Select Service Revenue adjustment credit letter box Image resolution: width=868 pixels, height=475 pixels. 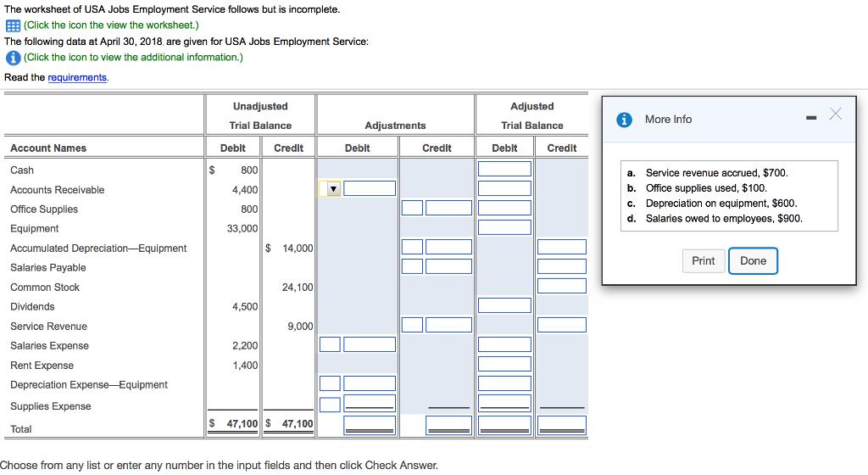click(x=412, y=325)
